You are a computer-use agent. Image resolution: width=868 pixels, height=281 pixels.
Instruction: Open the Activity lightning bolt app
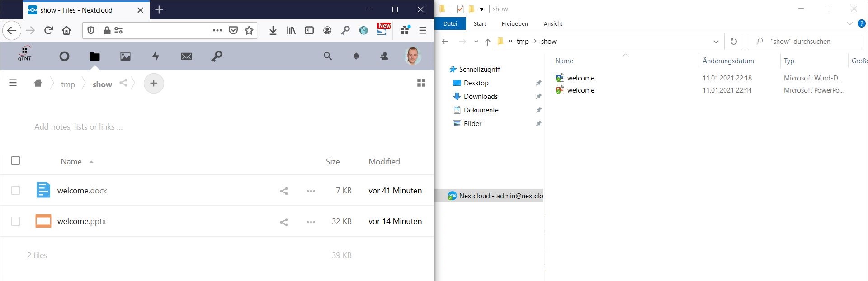(156, 56)
